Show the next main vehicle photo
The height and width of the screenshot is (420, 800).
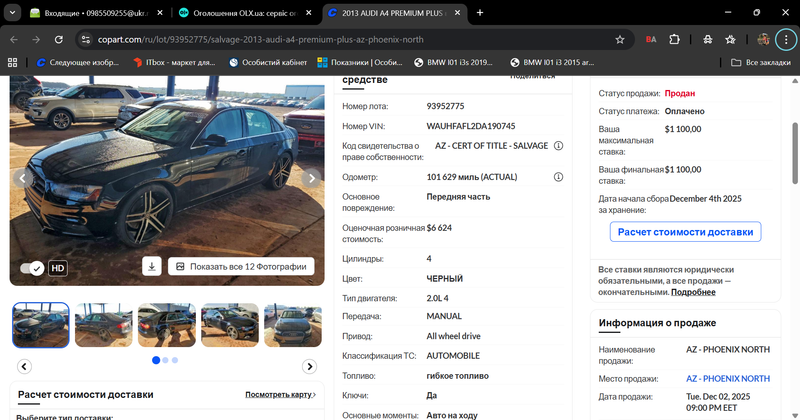coord(311,178)
